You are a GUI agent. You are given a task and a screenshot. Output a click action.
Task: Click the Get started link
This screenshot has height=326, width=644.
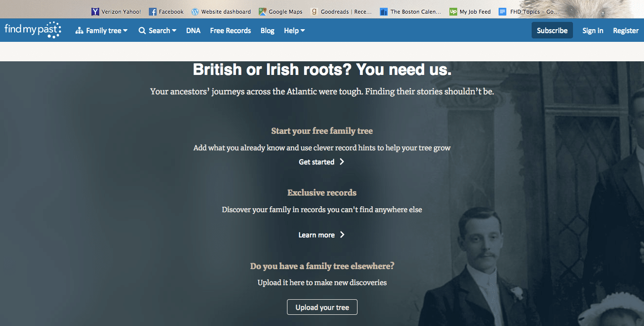317,162
